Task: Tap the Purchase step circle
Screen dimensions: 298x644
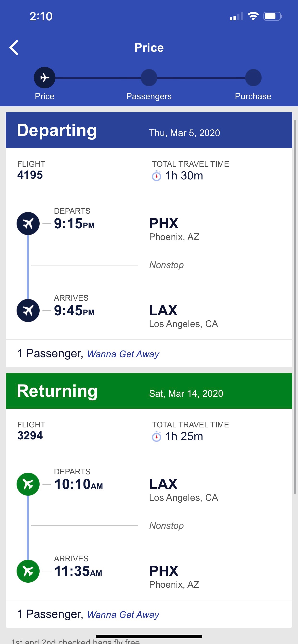Action: pos(253,78)
